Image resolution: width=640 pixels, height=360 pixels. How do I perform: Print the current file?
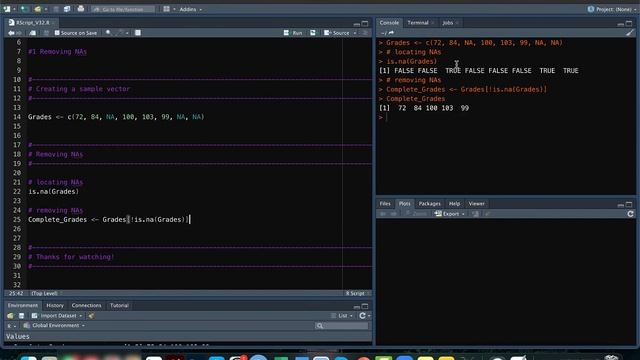[81, 9]
